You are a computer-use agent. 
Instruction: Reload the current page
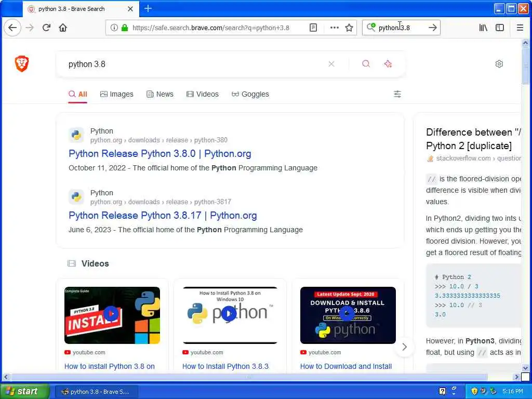pos(46,28)
